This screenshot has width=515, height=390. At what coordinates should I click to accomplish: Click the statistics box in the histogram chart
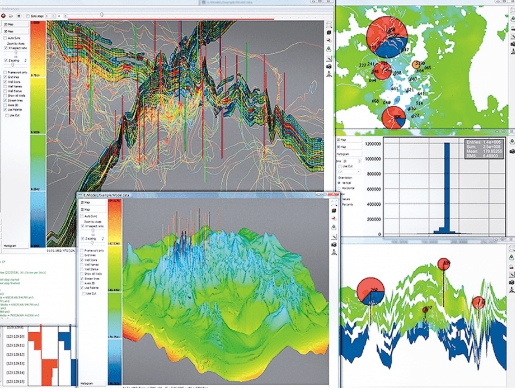[484, 149]
